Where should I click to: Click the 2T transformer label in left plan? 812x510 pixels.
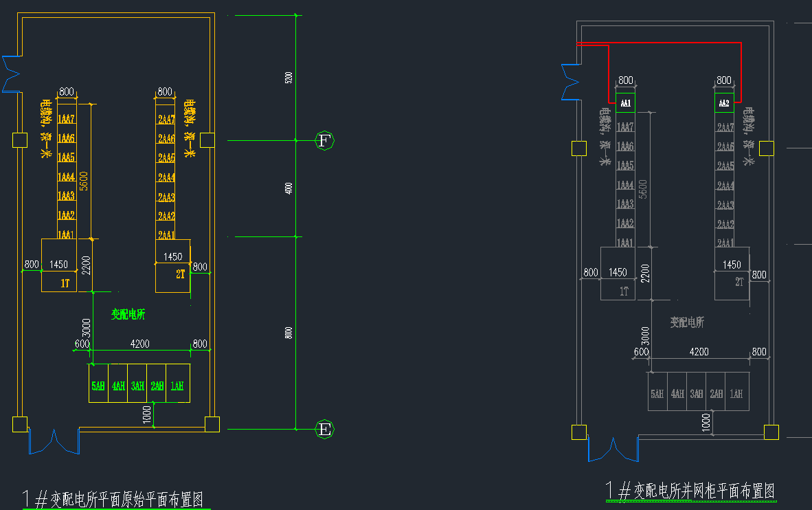click(x=181, y=274)
